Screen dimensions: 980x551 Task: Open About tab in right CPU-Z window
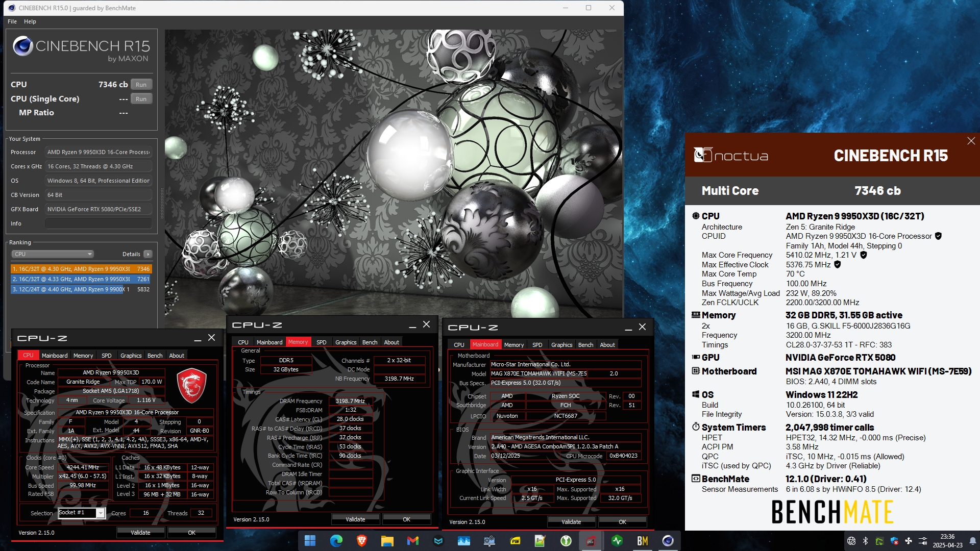[x=607, y=345]
